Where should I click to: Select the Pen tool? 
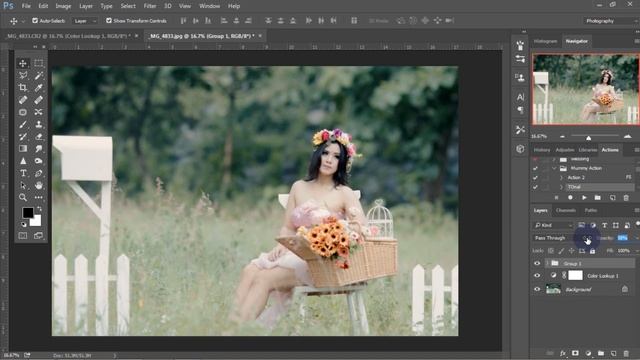coord(38,173)
